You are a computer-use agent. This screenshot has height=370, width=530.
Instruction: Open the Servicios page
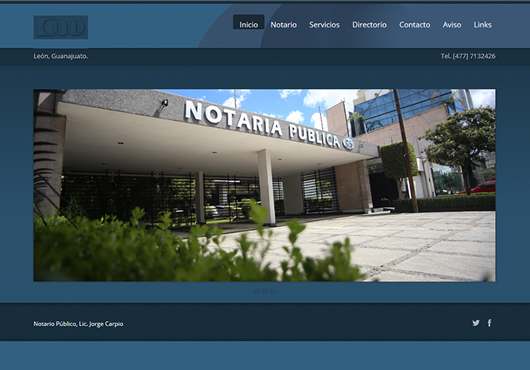(324, 25)
